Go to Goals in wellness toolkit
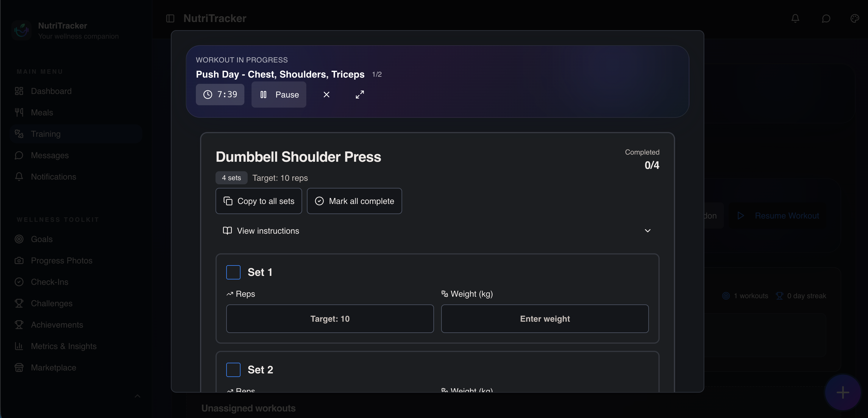The height and width of the screenshot is (418, 868). point(41,239)
